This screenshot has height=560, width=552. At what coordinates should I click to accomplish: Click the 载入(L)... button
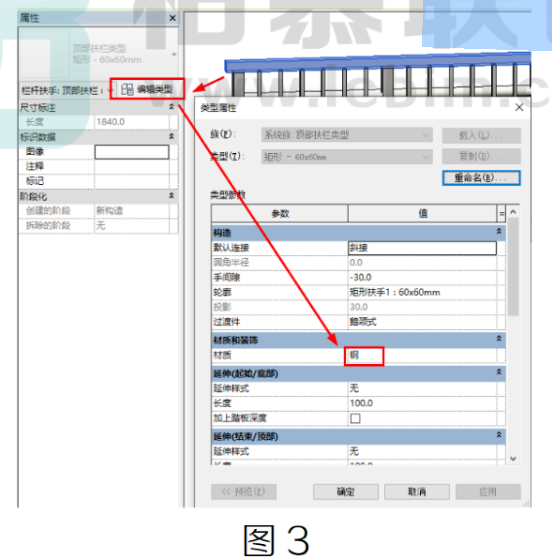[x=481, y=135]
